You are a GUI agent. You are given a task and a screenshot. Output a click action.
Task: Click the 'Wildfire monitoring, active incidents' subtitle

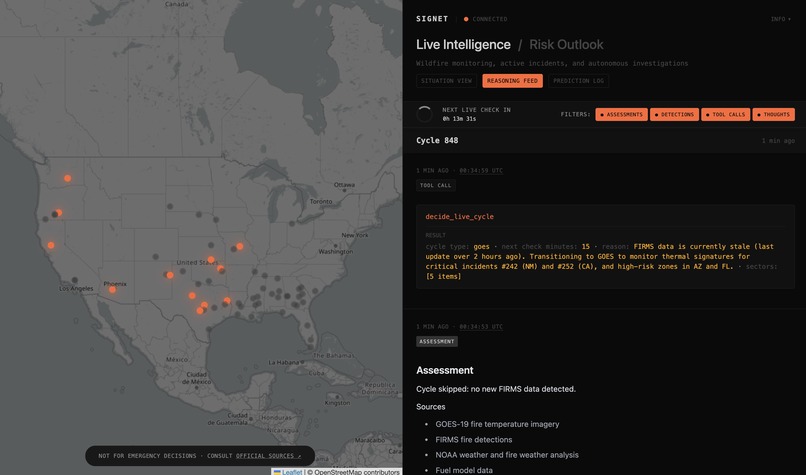tap(552, 63)
